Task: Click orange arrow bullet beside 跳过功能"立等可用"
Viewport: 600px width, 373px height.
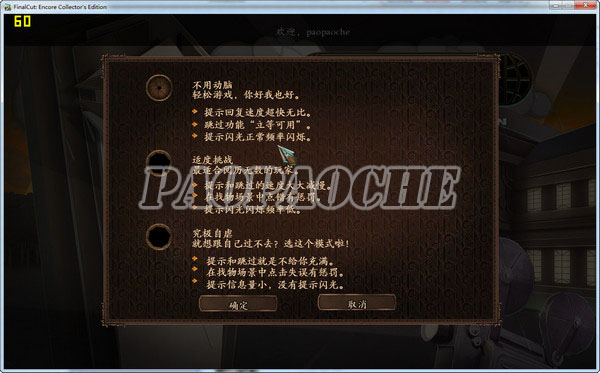Action: click(x=195, y=124)
